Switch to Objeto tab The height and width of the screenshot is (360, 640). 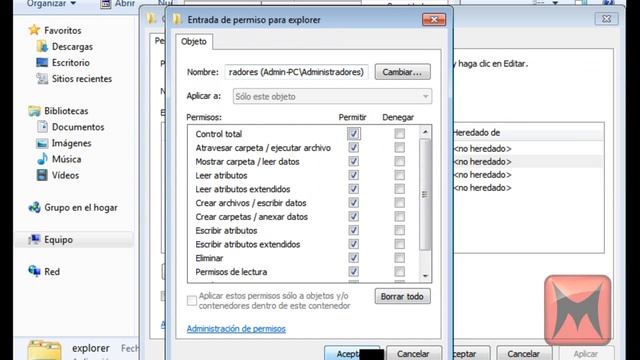(194, 42)
